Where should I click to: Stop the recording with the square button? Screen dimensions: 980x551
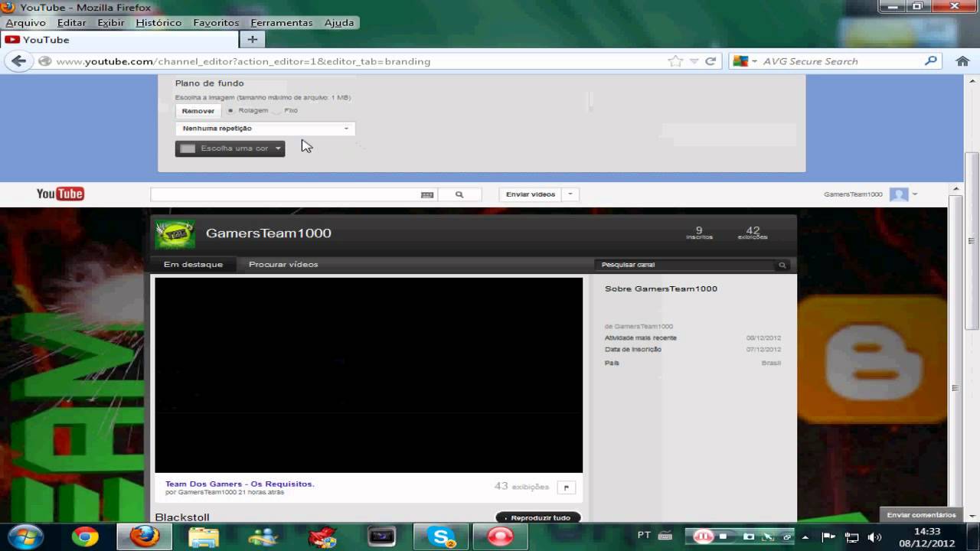point(723,536)
